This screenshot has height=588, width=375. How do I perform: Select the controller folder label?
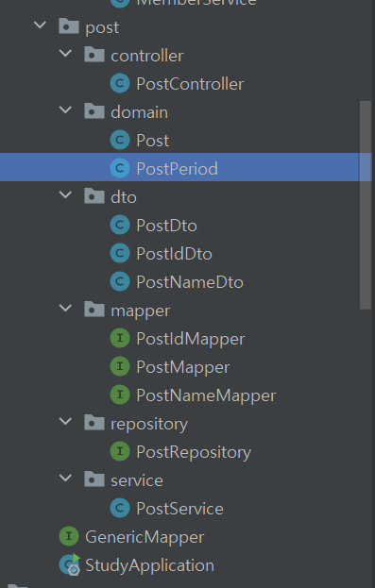point(147,56)
